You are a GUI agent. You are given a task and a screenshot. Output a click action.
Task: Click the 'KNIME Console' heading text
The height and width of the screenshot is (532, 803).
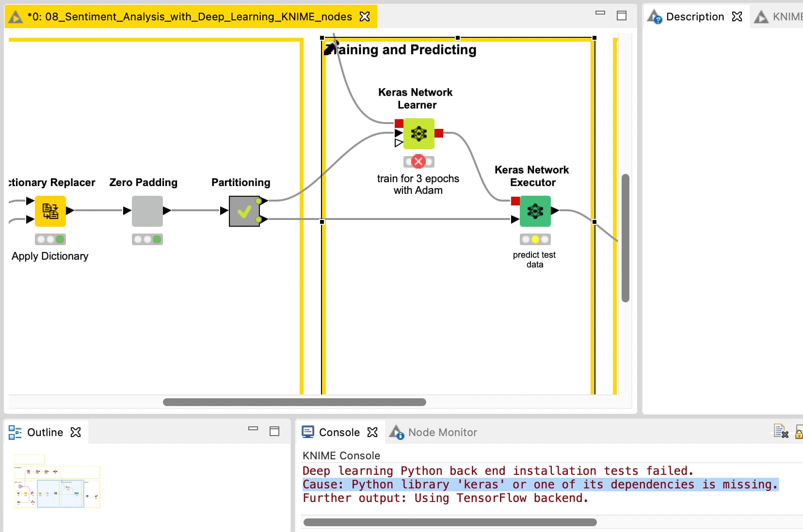tap(341, 455)
